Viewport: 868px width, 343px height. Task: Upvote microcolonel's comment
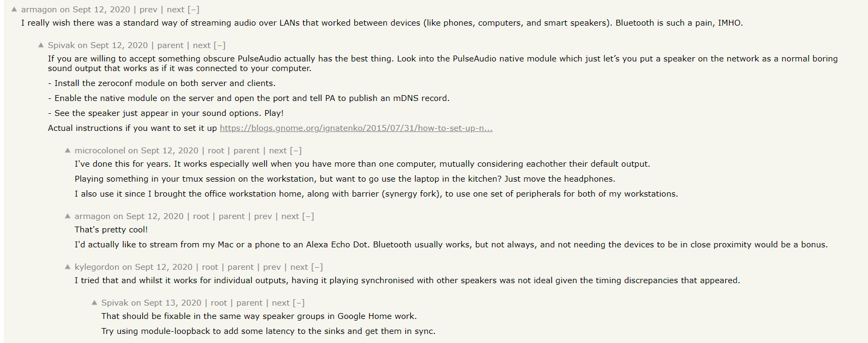click(x=67, y=151)
